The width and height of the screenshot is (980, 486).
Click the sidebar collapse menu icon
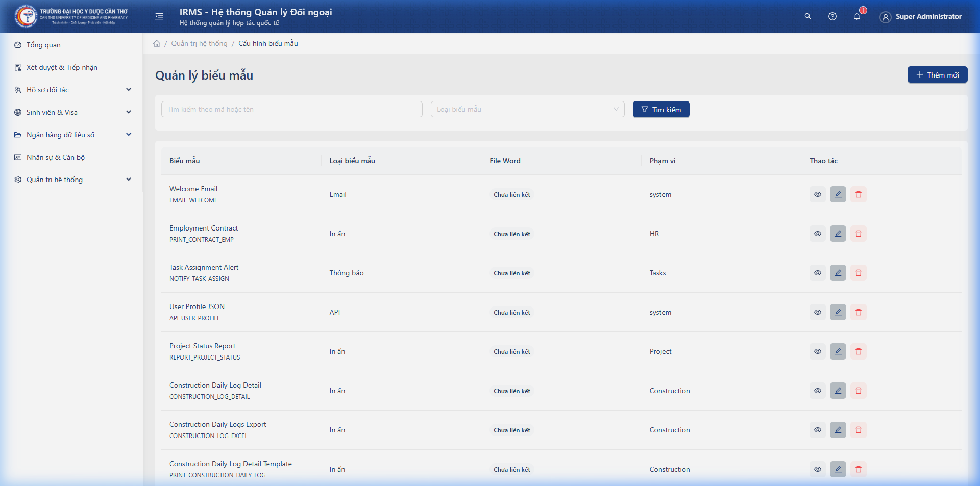159,16
